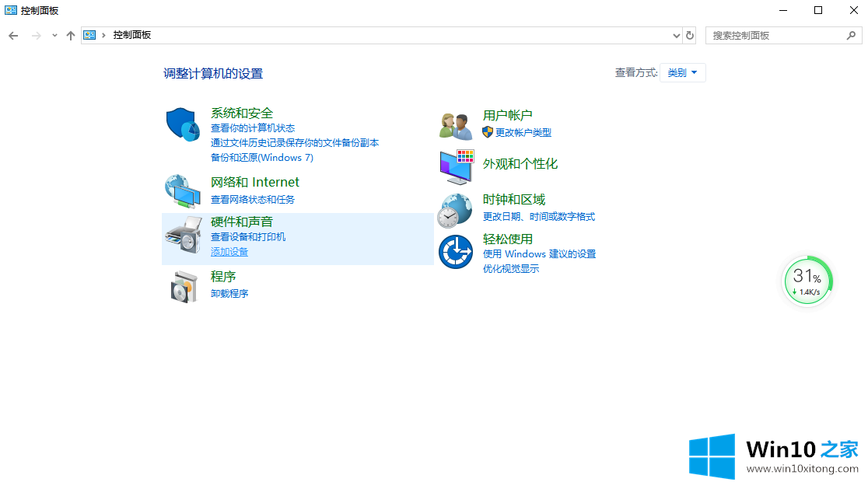
Task: Click the refresh button in address bar
Action: (690, 36)
